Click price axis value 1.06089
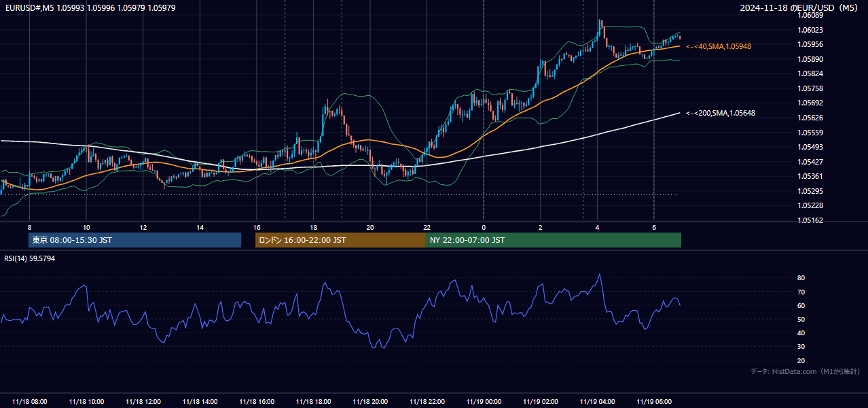 [x=810, y=15]
